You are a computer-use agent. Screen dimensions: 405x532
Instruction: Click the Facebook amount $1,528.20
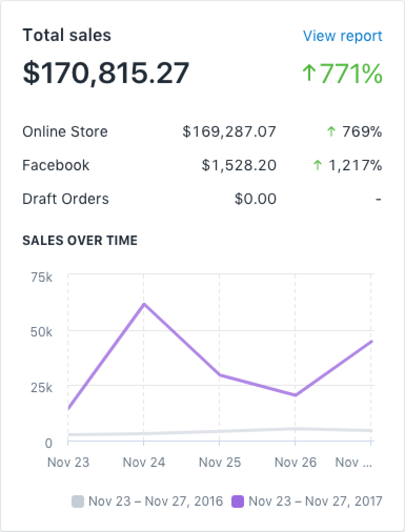click(x=239, y=165)
